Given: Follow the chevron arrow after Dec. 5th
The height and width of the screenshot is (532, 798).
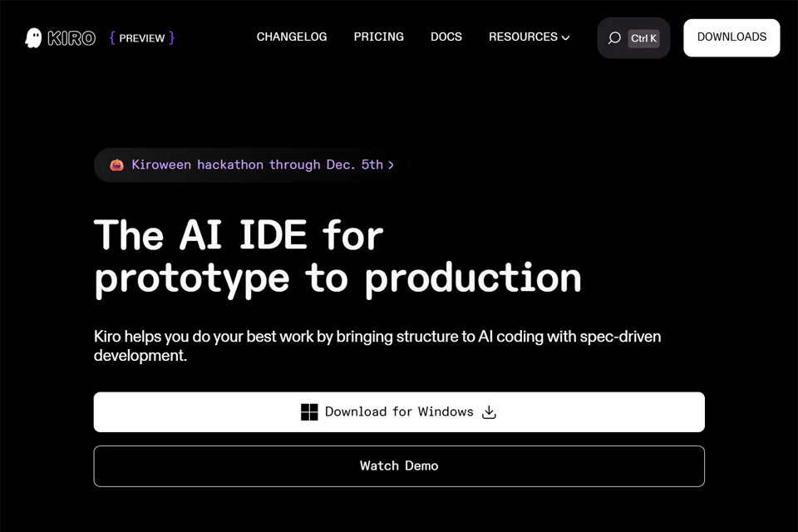Looking at the screenshot, I should pyautogui.click(x=391, y=165).
